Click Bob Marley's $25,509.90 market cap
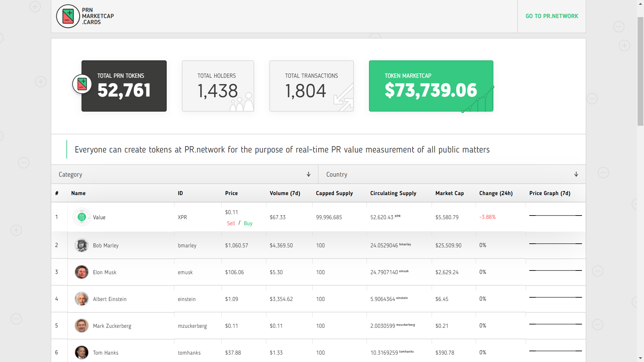The height and width of the screenshot is (362, 644). click(448, 245)
